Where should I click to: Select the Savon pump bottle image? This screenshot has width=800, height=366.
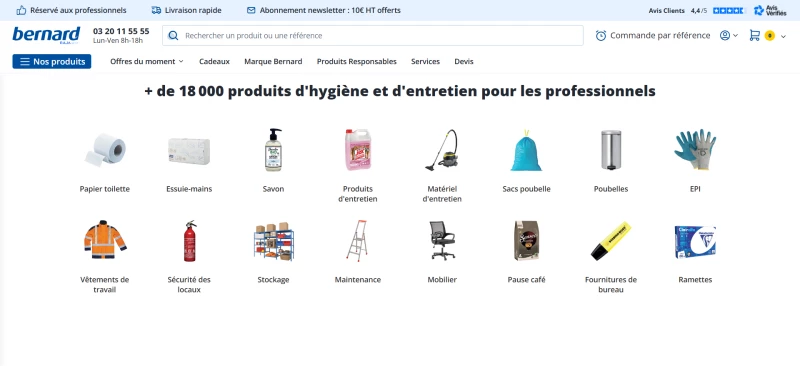273,150
